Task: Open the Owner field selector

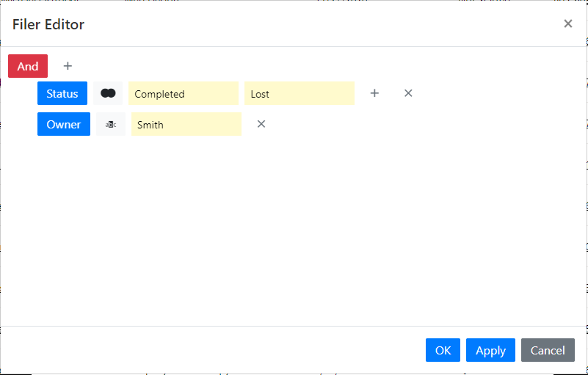Action: click(64, 124)
